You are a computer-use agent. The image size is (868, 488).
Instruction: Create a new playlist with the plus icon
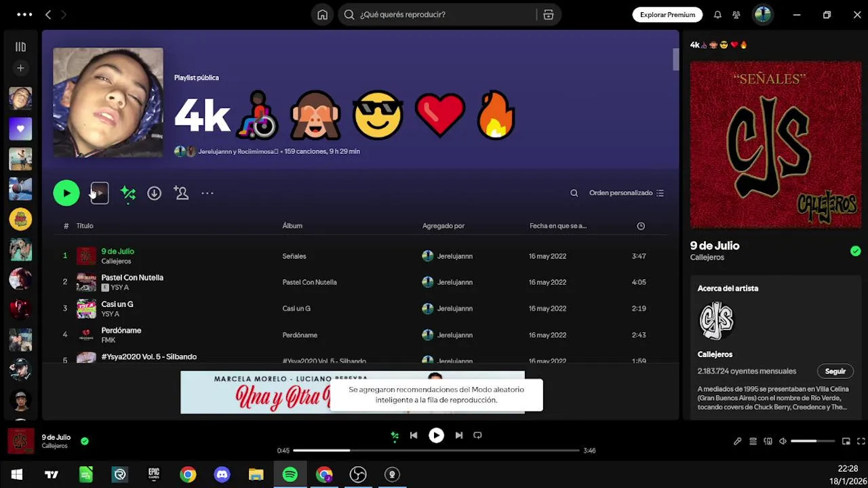click(20, 68)
